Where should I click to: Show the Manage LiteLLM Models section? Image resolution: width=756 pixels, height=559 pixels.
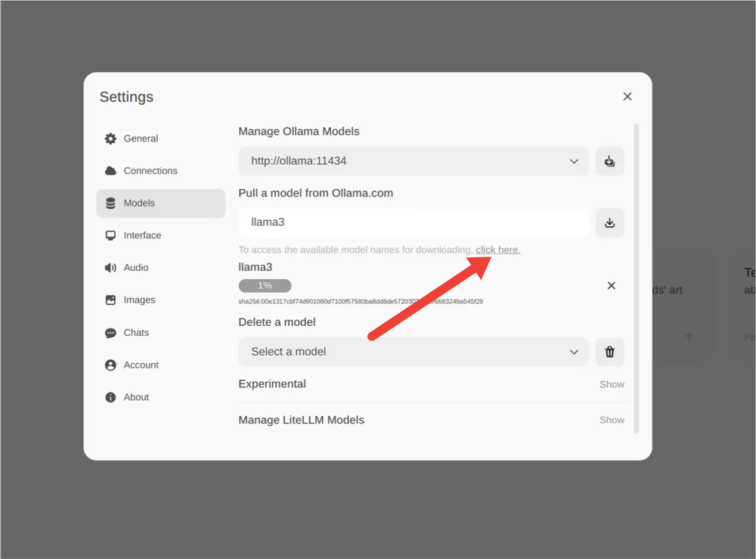[x=611, y=420]
